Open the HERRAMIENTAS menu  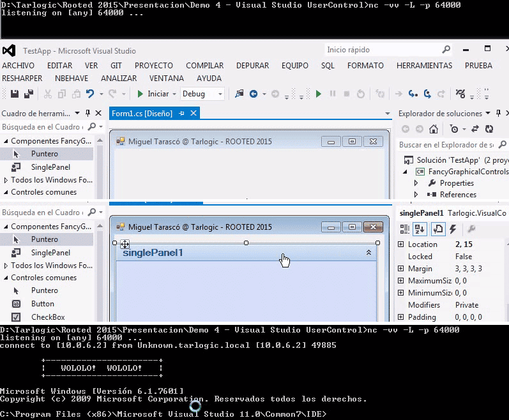424,66
